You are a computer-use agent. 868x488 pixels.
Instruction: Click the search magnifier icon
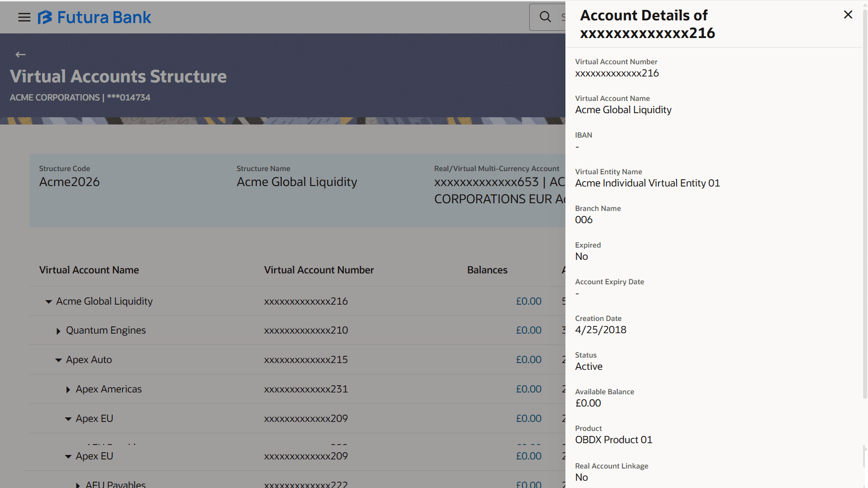545,16
